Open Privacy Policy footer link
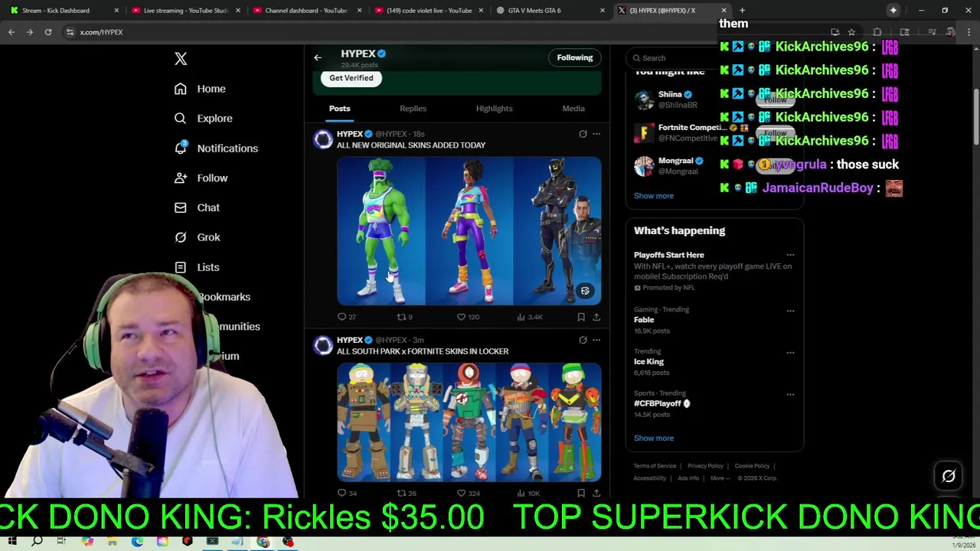The width and height of the screenshot is (980, 551). pyautogui.click(x=705, y=466)
